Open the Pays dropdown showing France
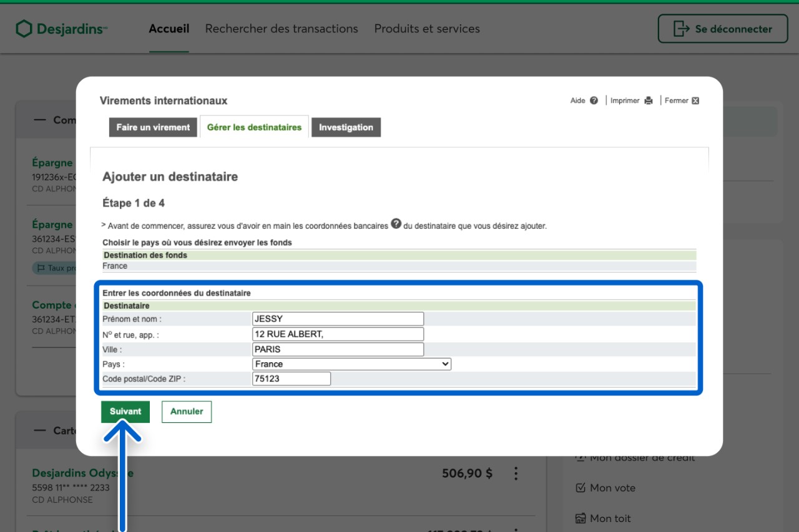 point(351,364)
